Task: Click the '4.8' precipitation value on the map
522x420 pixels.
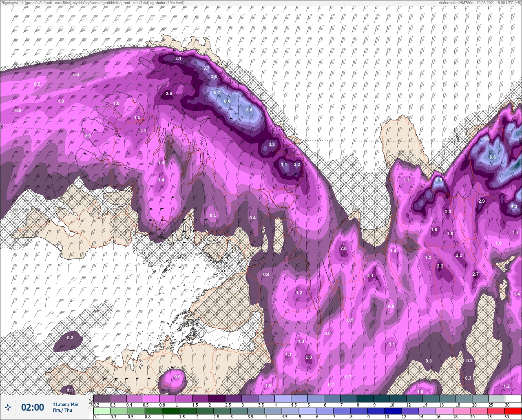Action: 486,138
